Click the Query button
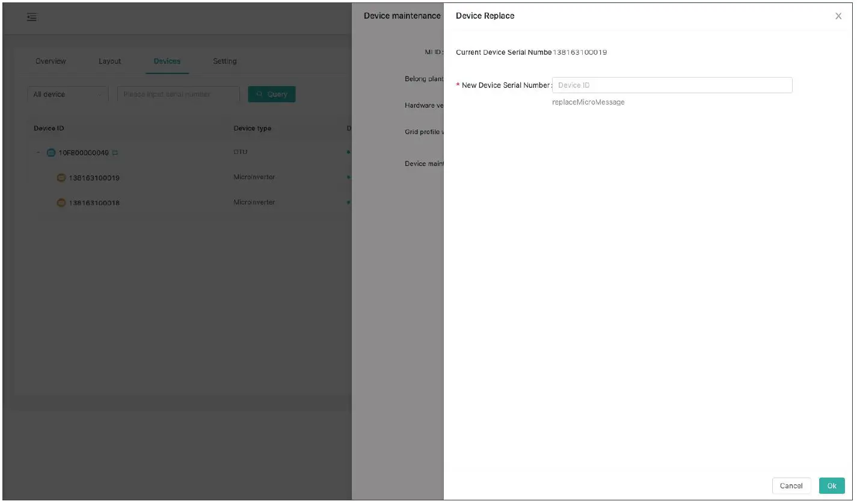Viewport: 857px width, 504px height. tap(272, 94)
